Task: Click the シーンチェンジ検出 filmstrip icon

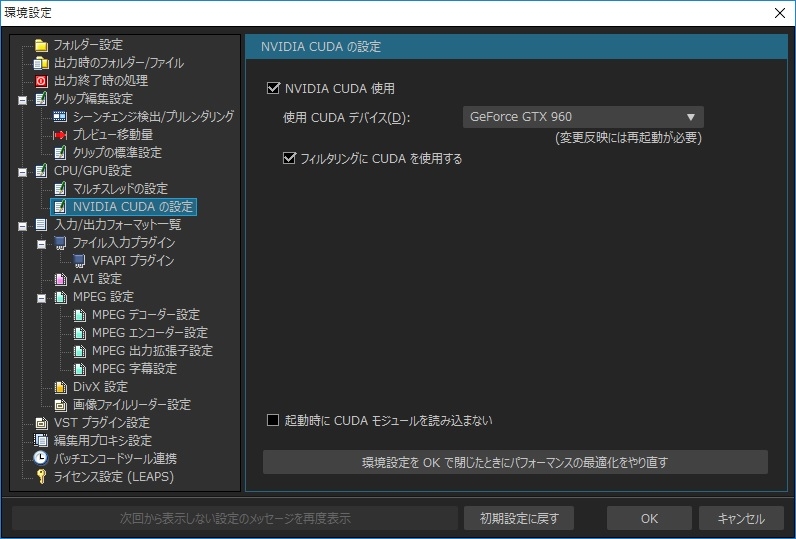Action: [x=60, y=117]
